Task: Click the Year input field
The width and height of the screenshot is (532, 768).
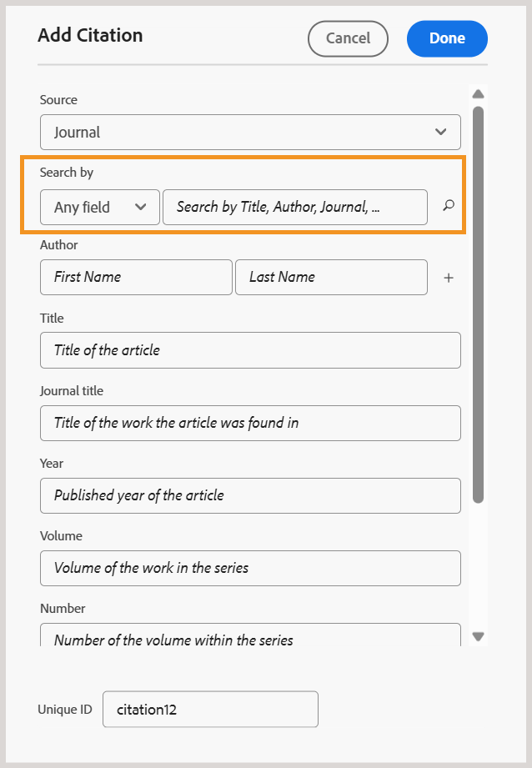Action: click(250, 495)
